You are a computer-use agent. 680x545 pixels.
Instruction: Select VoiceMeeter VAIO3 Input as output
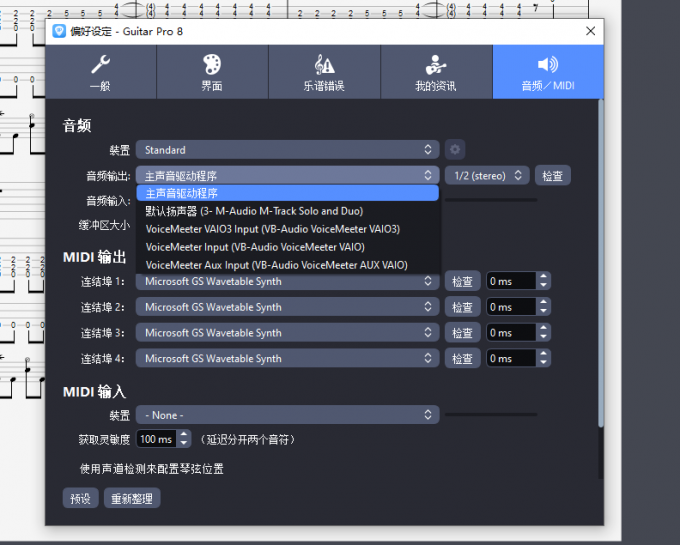(288, 229)
